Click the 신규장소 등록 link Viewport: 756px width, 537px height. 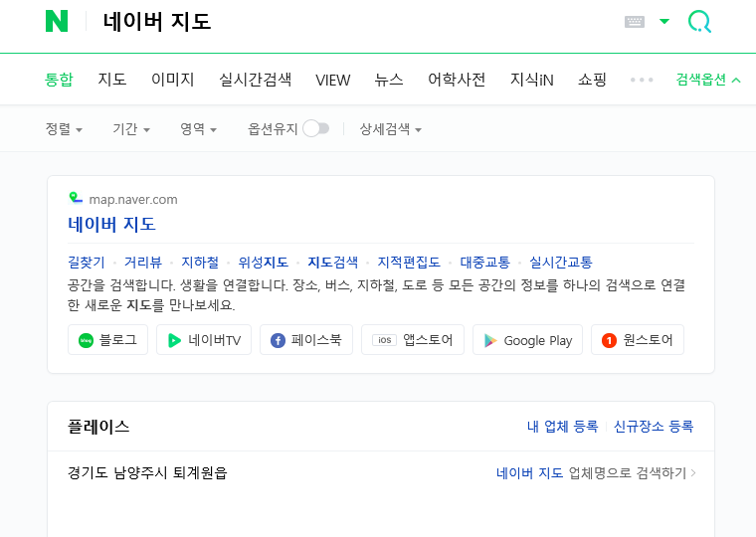click(654, 427)
